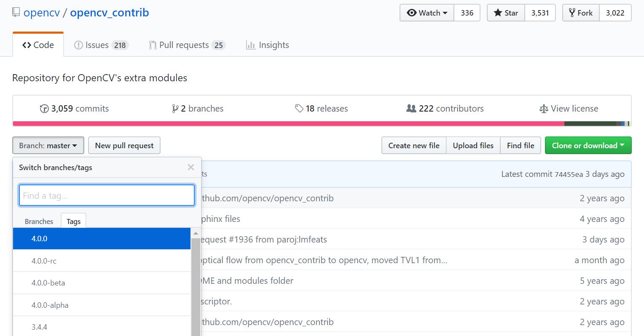Click the Star button

click(506, 13)
